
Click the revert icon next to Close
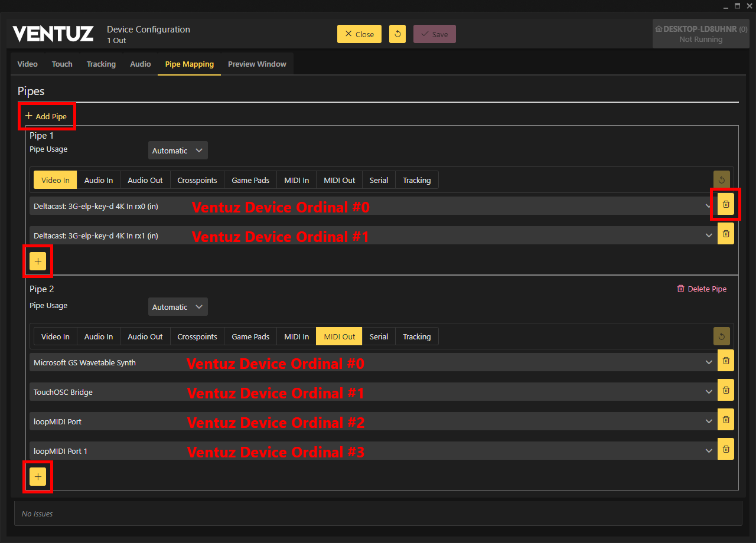[x=397, y=34]
